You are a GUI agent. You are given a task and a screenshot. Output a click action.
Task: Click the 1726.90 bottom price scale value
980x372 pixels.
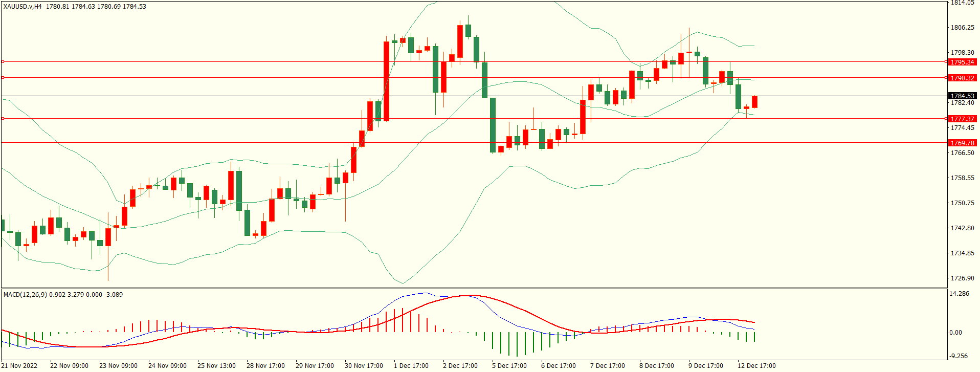(962, 278)
